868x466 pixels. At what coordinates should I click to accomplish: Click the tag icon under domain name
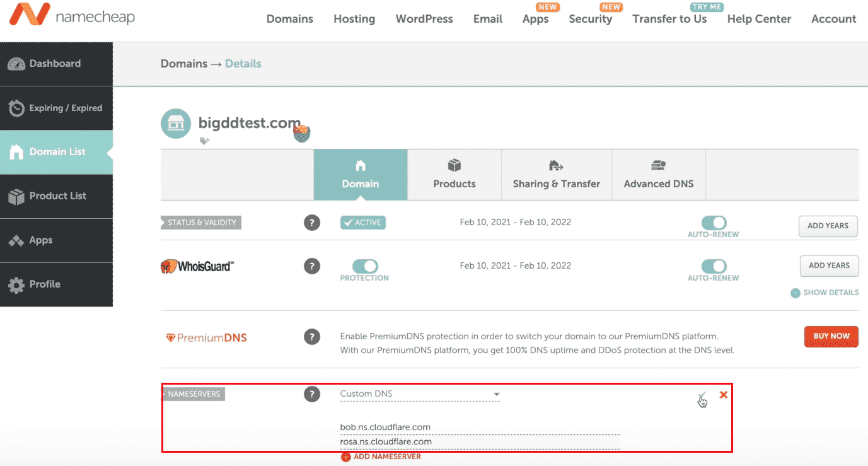(204, 141)
